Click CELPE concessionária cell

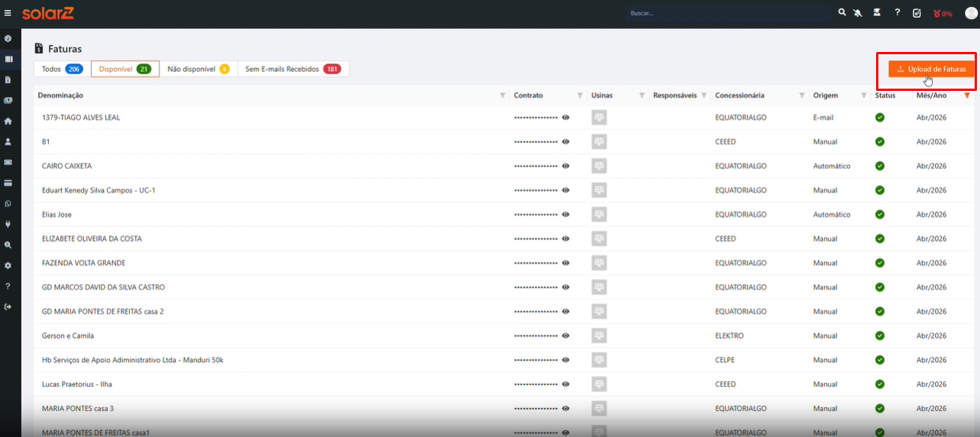[x=726, y=360]
